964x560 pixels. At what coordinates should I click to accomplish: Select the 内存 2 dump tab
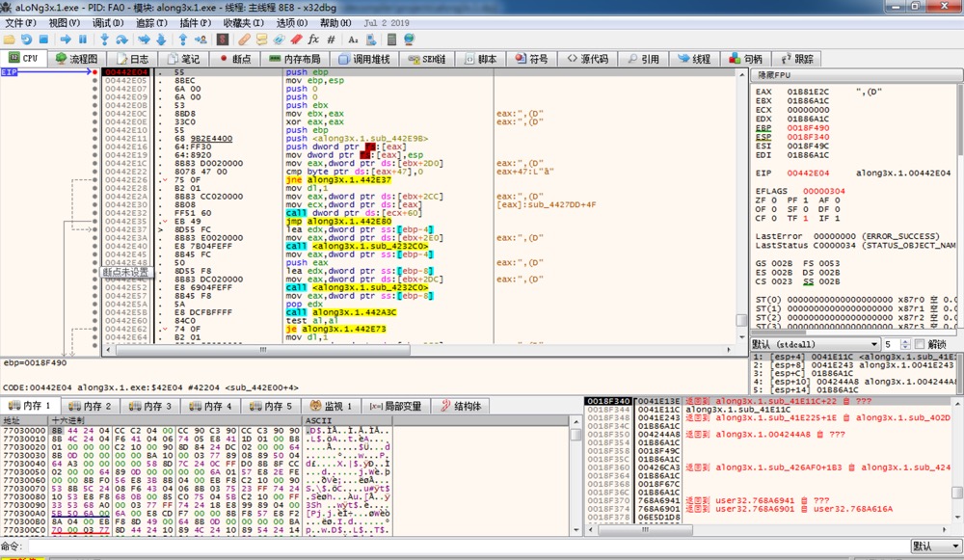click(90, 406)
